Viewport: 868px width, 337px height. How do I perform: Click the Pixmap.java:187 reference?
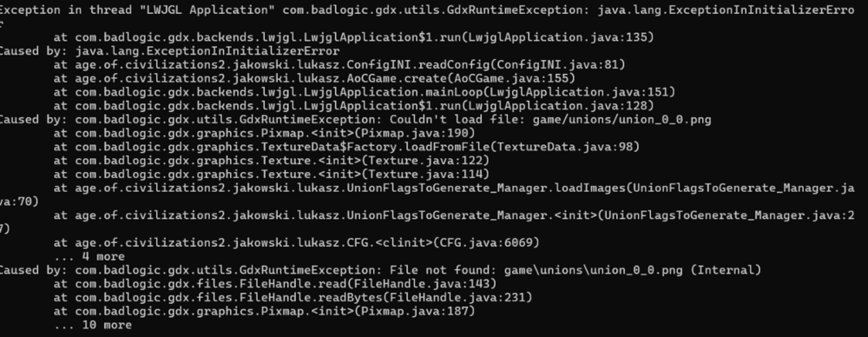pos(413,312)
